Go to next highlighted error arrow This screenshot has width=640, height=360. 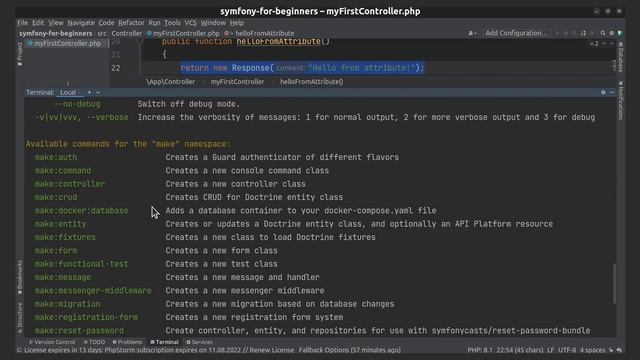pyautogui.click(x=611, y=43)
